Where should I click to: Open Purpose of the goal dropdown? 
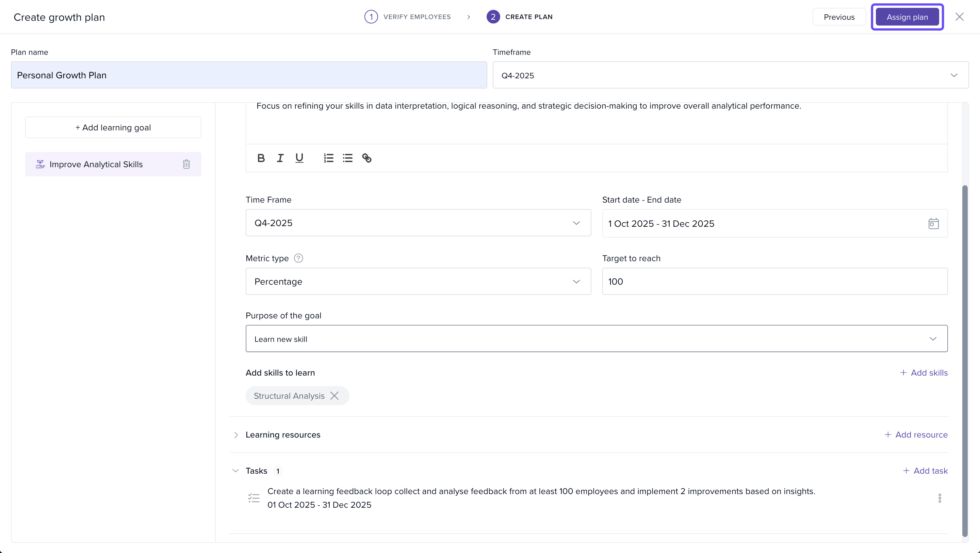tap(596, 339)
